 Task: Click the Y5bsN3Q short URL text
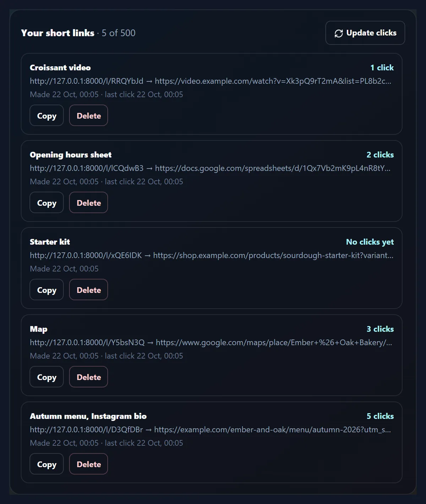(x=87, y=343)
